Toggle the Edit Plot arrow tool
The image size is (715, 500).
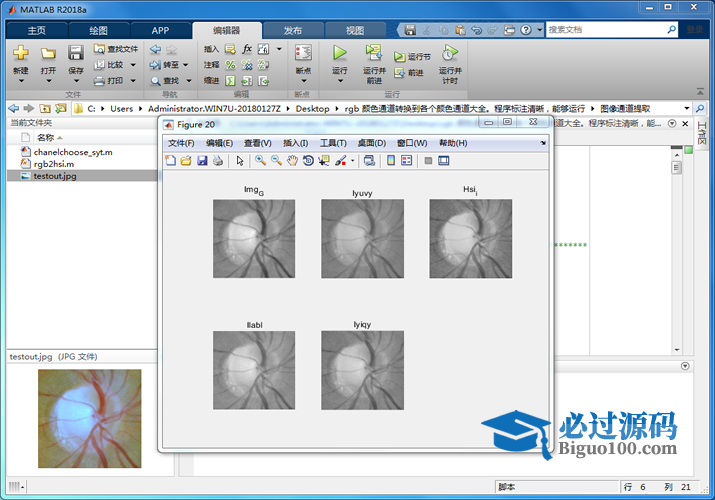click(240, 160)
